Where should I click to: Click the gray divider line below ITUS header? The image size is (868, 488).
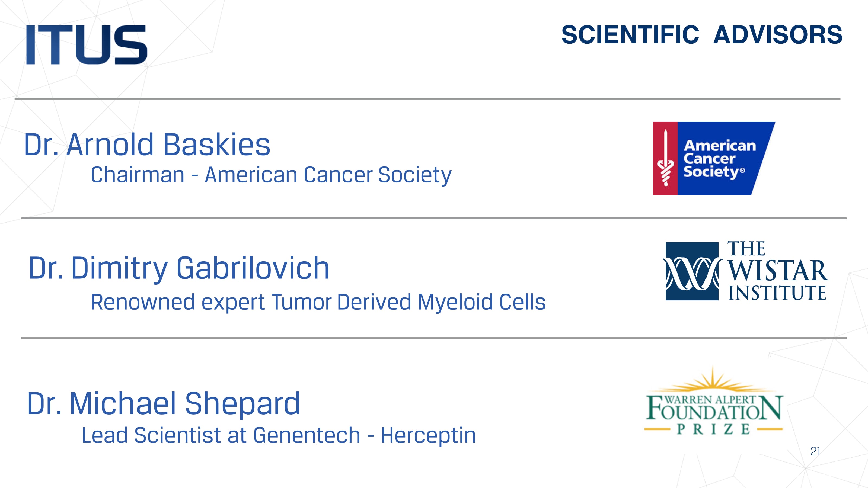(x=427, y=99)
